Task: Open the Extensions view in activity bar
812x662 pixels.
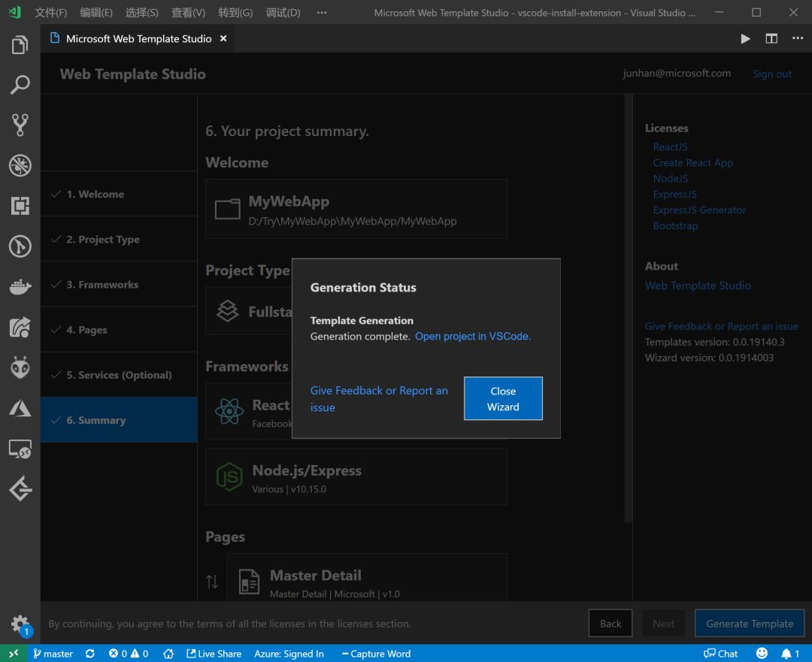Action: pos(20,205)
